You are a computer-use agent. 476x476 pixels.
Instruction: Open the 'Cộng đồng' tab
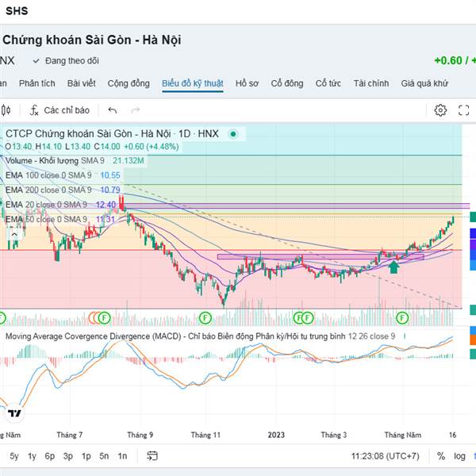[x=129, y=83]
